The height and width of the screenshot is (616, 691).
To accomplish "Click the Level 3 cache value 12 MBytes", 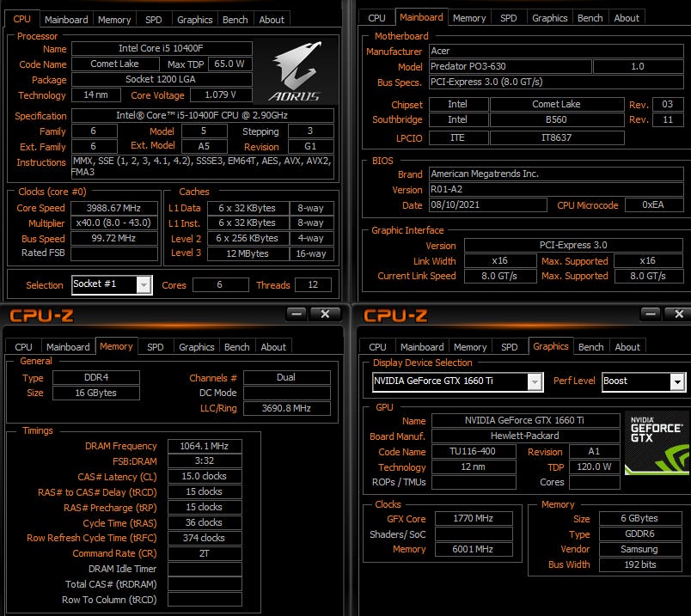I will [x=248, y=253].
